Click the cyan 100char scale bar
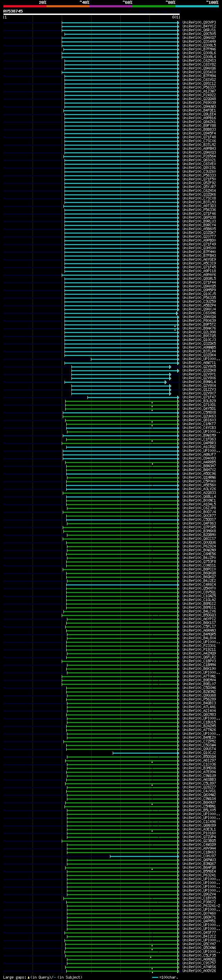 click(x=155, y=977)
